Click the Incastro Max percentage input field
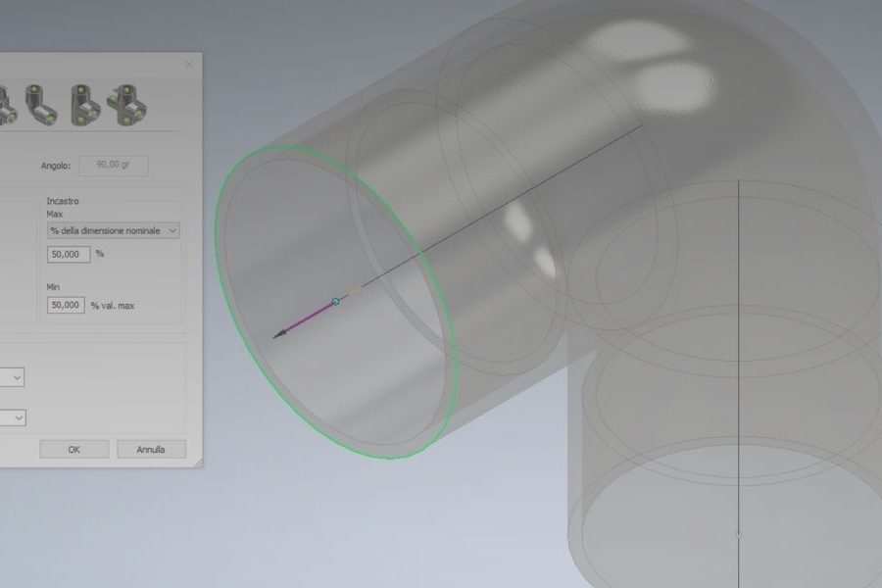 click(x=69, y=255)
